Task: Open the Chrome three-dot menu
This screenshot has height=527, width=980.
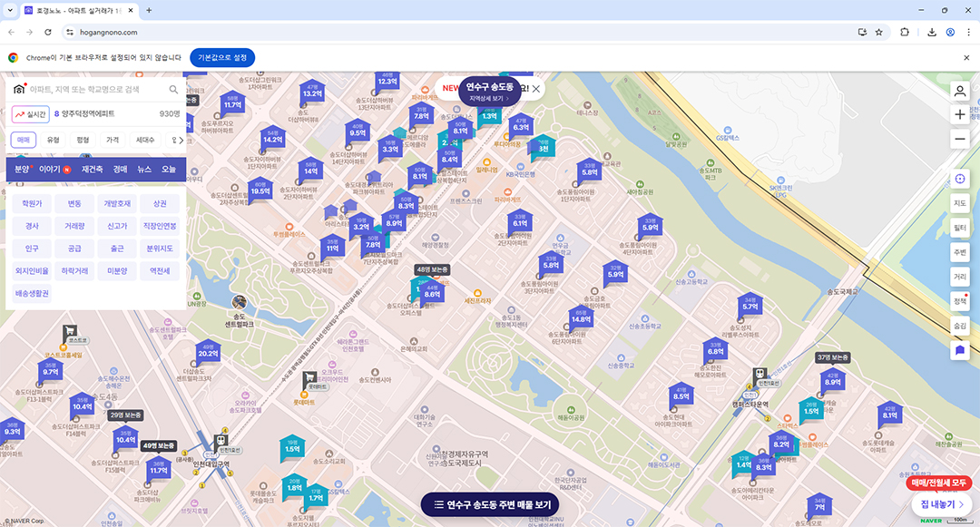Action: tap(968, 32)
